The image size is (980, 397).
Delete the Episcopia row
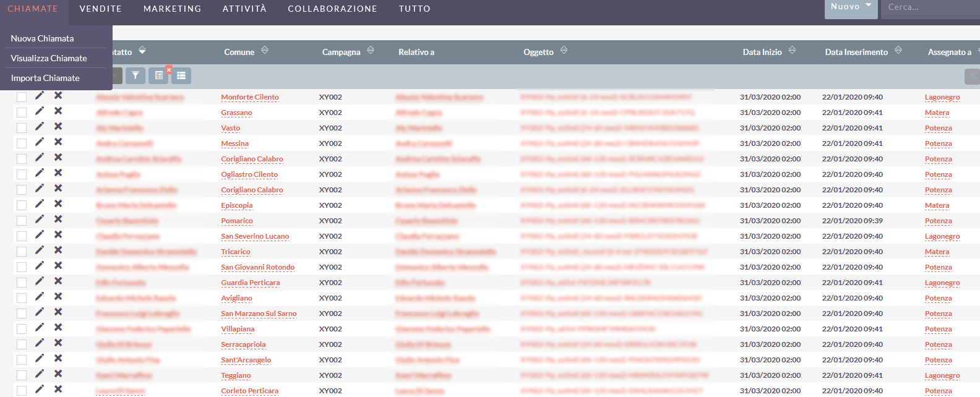58,203
